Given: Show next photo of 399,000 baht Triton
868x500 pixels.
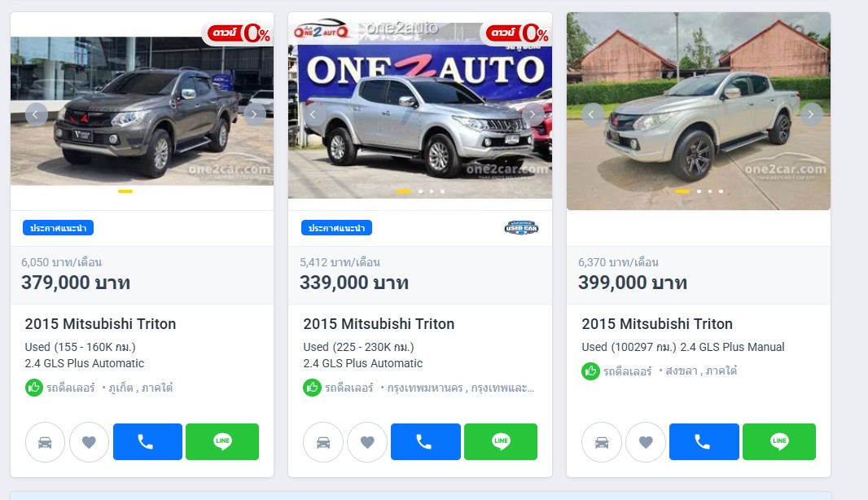Looking at the screenshot, I should click(812, 115).
